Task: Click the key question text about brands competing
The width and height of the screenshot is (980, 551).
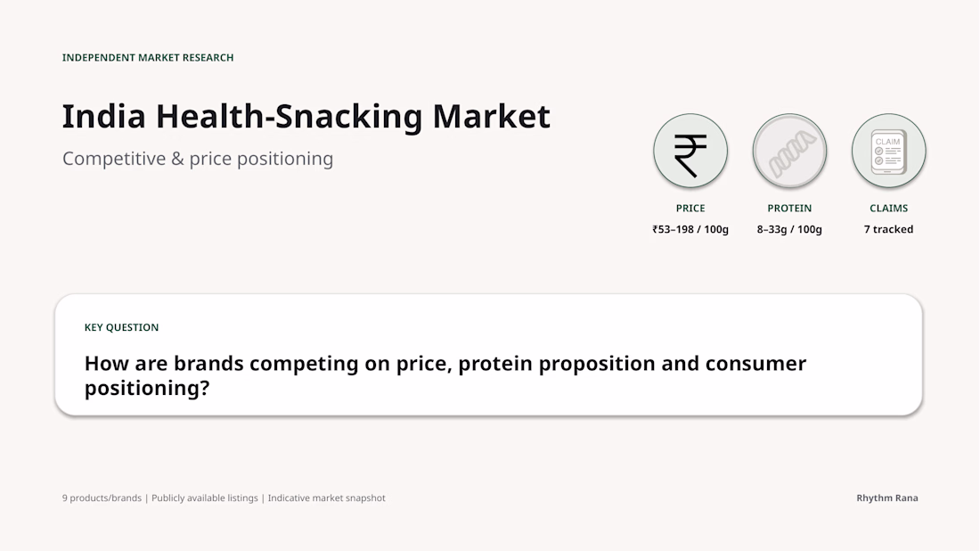Action: (x=445, y=375)
